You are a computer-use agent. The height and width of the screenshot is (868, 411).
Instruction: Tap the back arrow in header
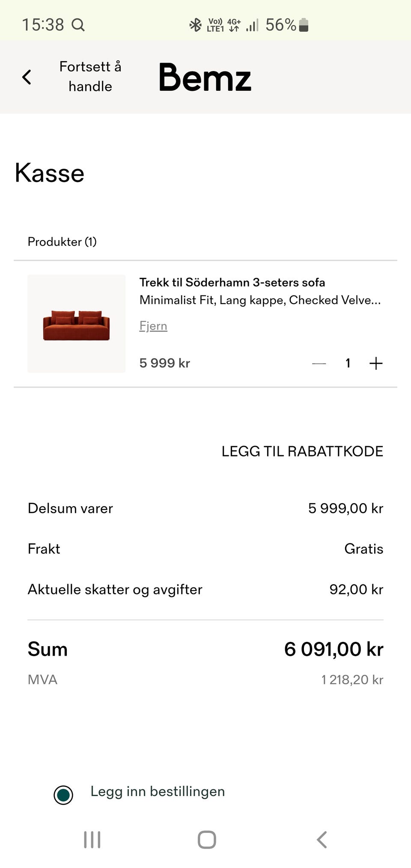(x=27, y=77)
